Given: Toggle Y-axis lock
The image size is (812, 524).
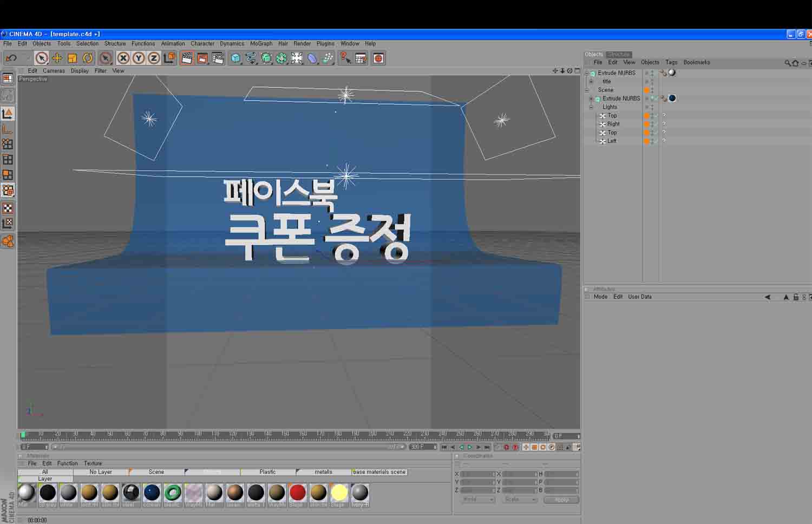Looking at the screenshot, I should [139, 58].
